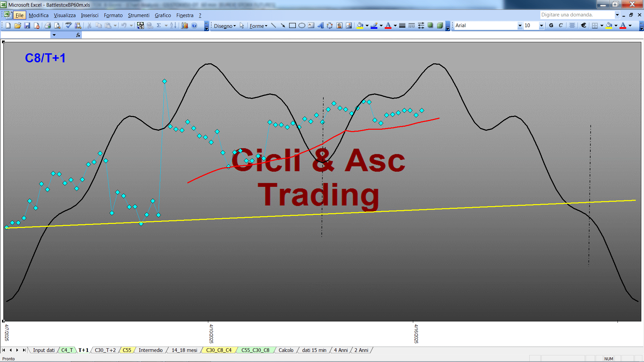Open the Name Box dropdown arrow
This screenshot has height=362, width=644.
coord(54,35)
